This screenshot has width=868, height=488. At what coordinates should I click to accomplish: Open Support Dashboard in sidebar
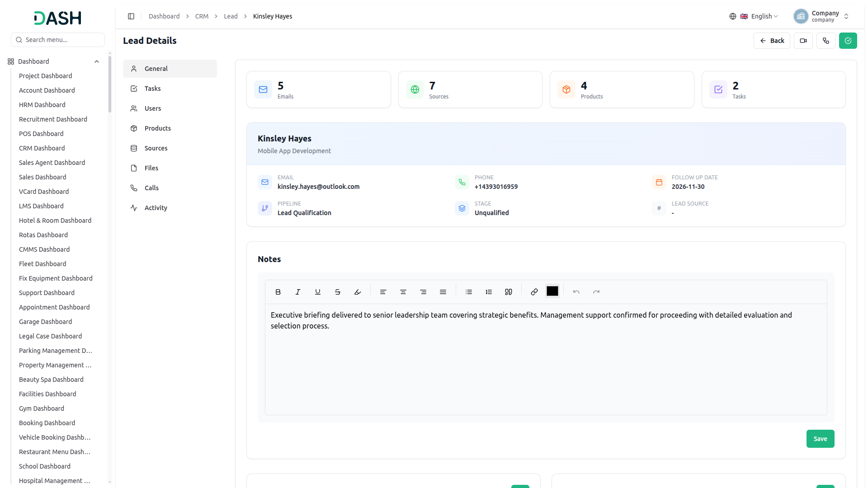[x=47, y=293]
